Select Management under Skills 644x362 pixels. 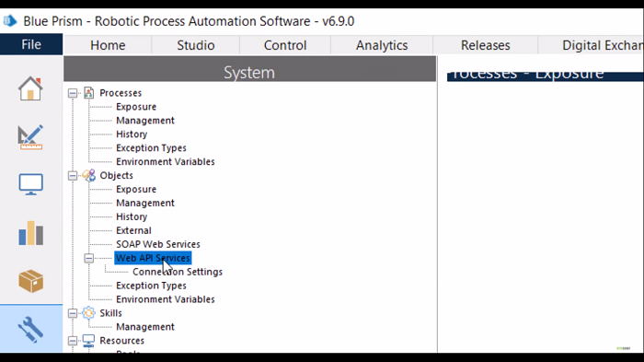(x=145, y=327)
